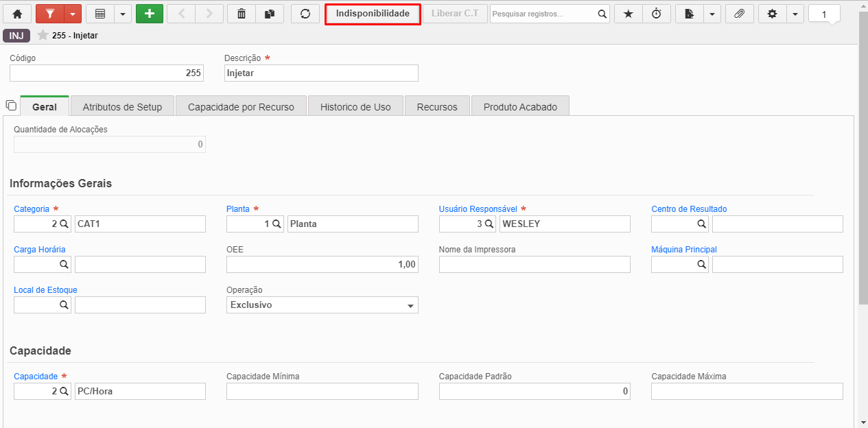Open the Historico de Uso tab
Screen dimensions: 868x428
(x=355, y=106)
